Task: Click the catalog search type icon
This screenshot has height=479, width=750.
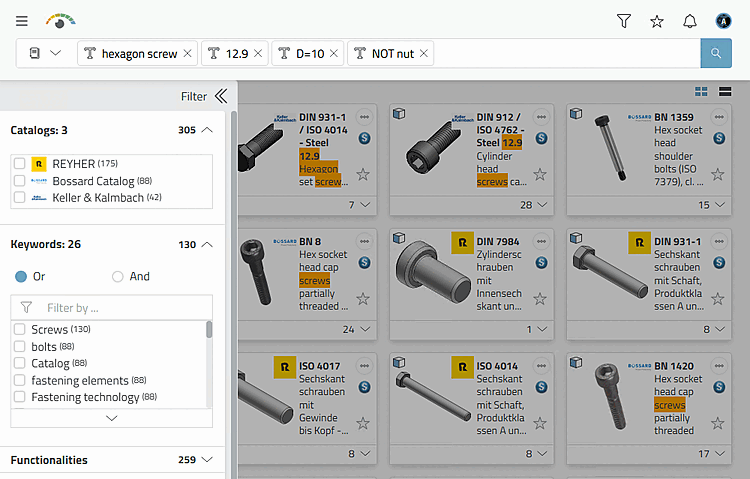Action: point(34,53)
